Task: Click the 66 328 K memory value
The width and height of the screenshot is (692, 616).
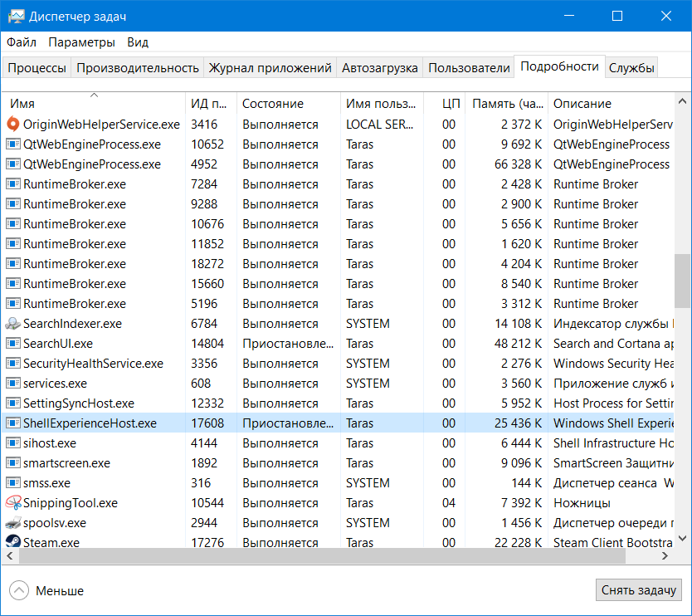Action: click(x=518, y=164)
